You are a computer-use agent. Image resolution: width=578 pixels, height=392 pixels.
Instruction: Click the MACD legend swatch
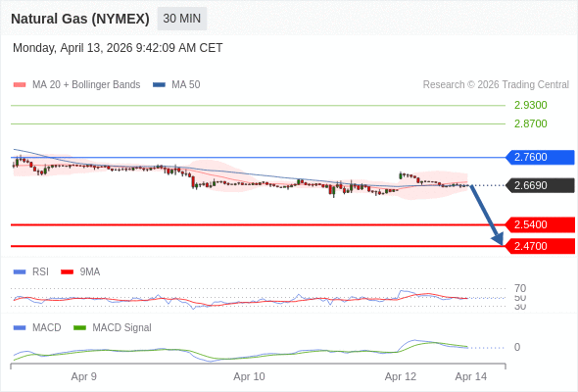coord(20,328)
